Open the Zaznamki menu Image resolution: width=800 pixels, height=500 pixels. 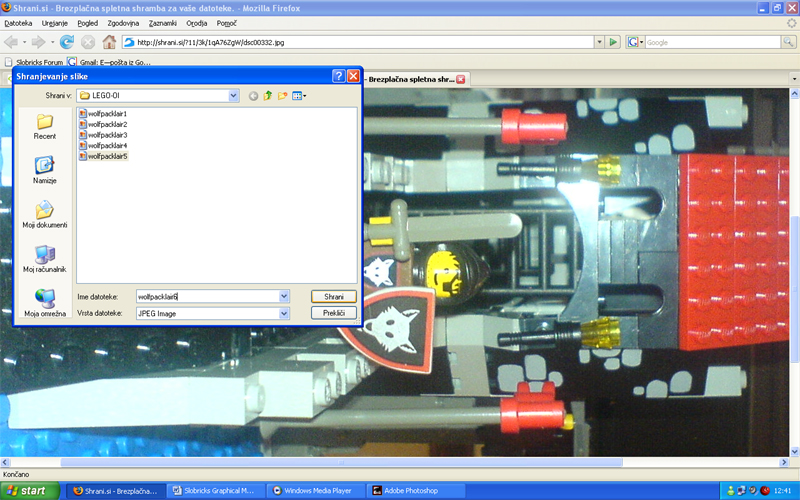click(x=163, y=23)
